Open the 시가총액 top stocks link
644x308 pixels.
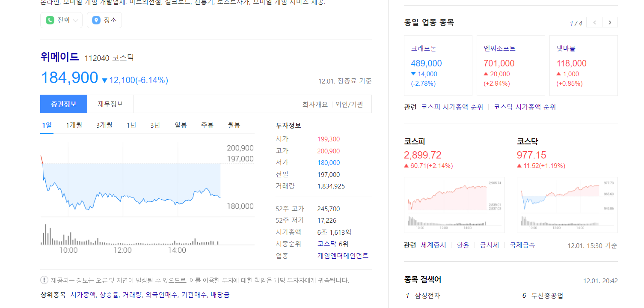click(x=83, y=295)
